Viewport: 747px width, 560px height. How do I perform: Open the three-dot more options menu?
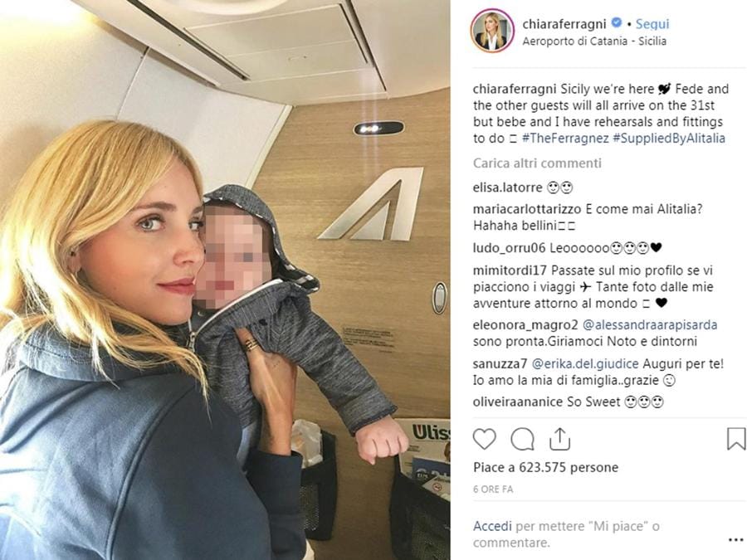coord(735,539)
